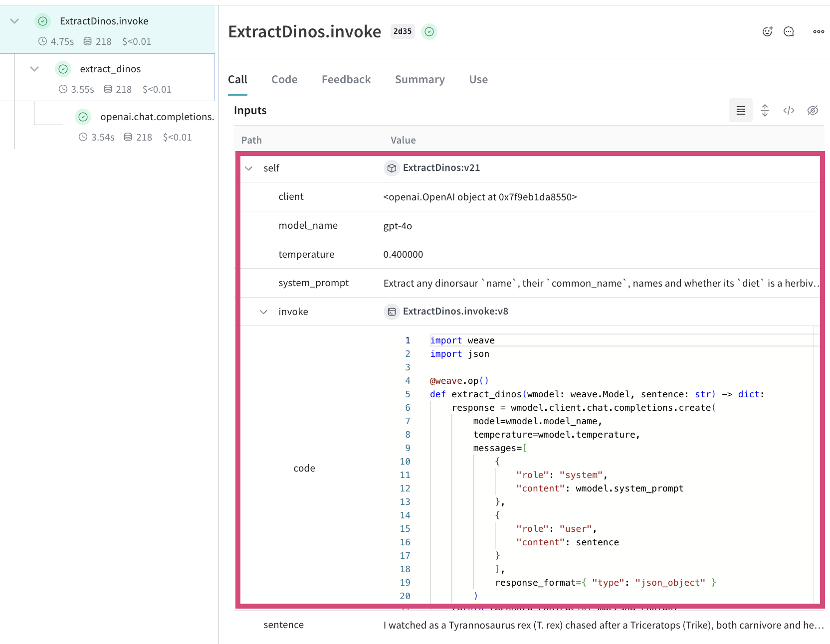Click the ExtractDinos:v21 object cube icon
Screen dimensions: 830x644
click(x=392, y=168)
